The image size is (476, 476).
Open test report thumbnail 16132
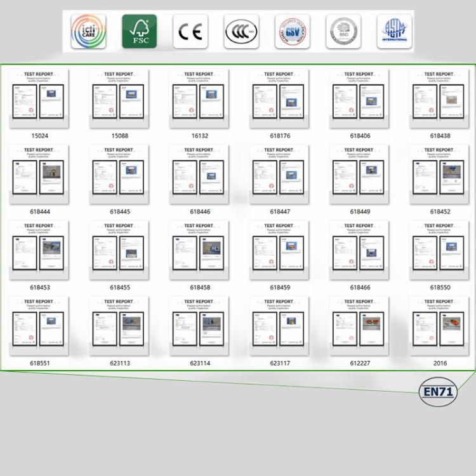pos(199,98)
